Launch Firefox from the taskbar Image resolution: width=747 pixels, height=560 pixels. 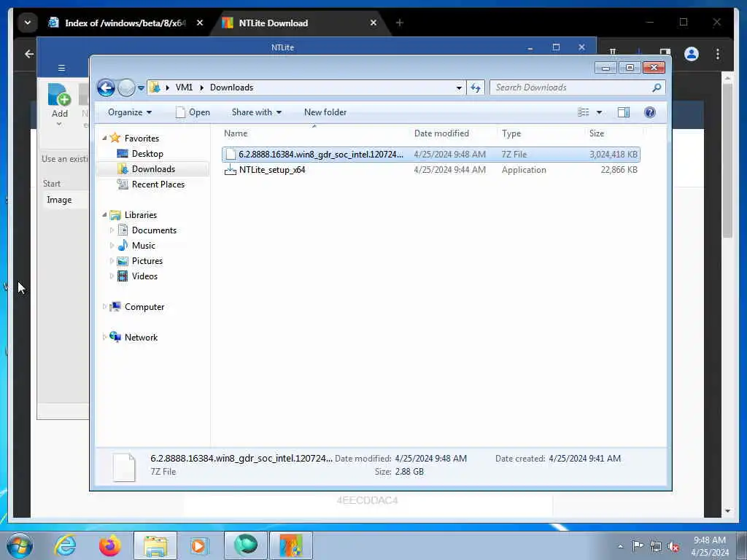[x=110, y=545]
